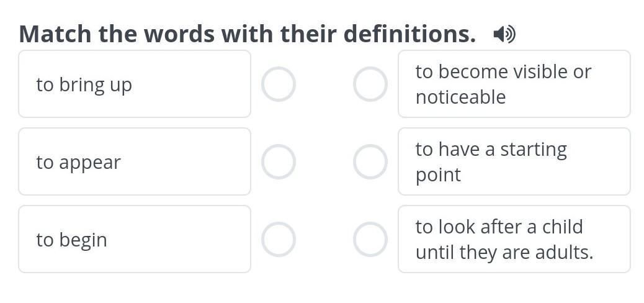Play the audio using the speaker icon
This screenshot has height=303, width=644.
pyautogui.click(x=504, y=34)
